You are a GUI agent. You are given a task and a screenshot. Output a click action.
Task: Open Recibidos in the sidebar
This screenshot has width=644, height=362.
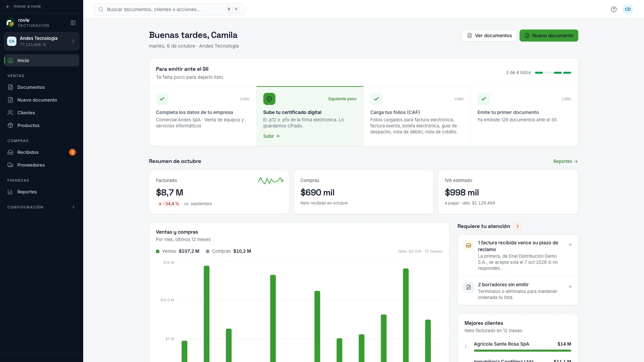pyautogui.click(x=42, y=152)
